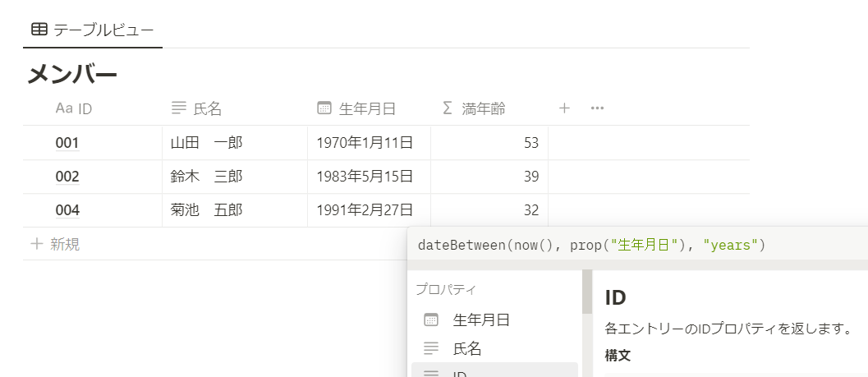The width and height of the screenshot is (868, 377).
Task: Select the date cell 1991年2月27日
Action: 370,210
